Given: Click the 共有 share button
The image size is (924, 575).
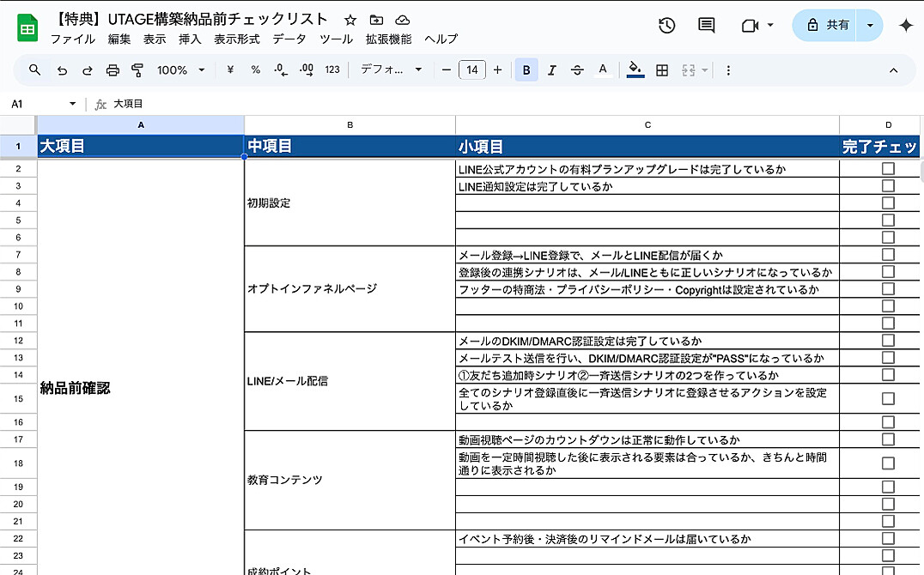Looking at the screenshot, I should 825,26.
